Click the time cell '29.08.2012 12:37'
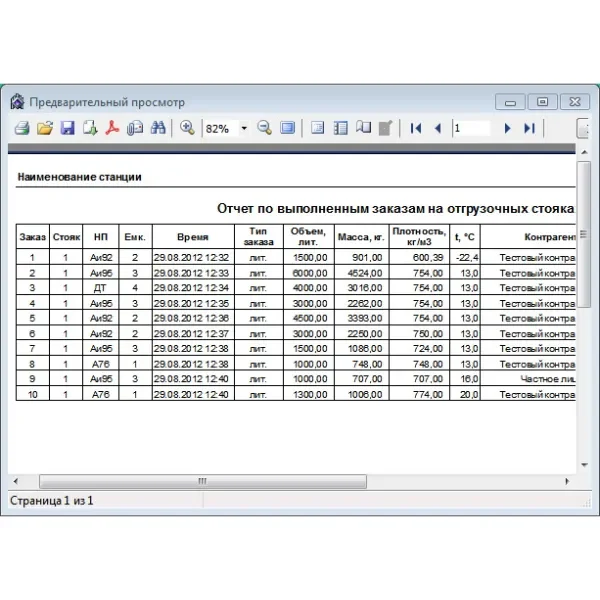Viewport: 600px width, 600px height. pos(191,334)
